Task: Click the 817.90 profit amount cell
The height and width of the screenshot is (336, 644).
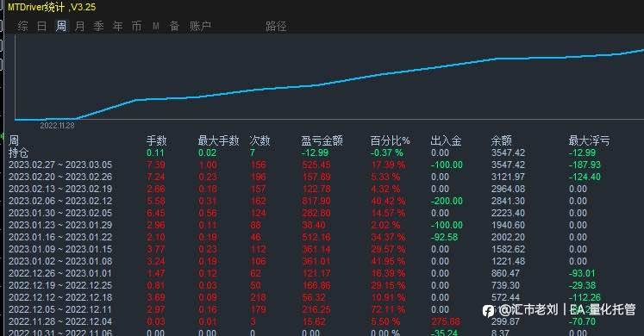Action: [x=316, y=201]
